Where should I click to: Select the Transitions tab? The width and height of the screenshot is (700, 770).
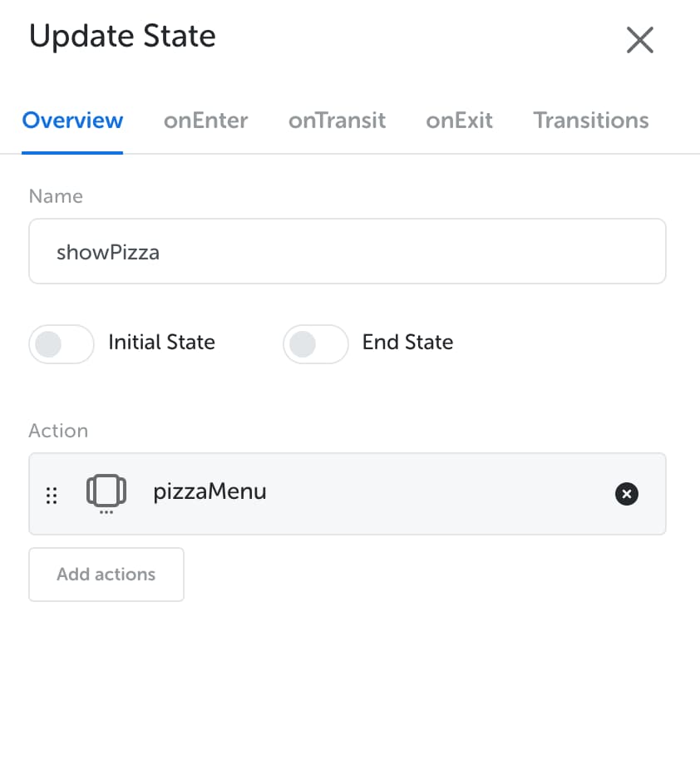591,121
